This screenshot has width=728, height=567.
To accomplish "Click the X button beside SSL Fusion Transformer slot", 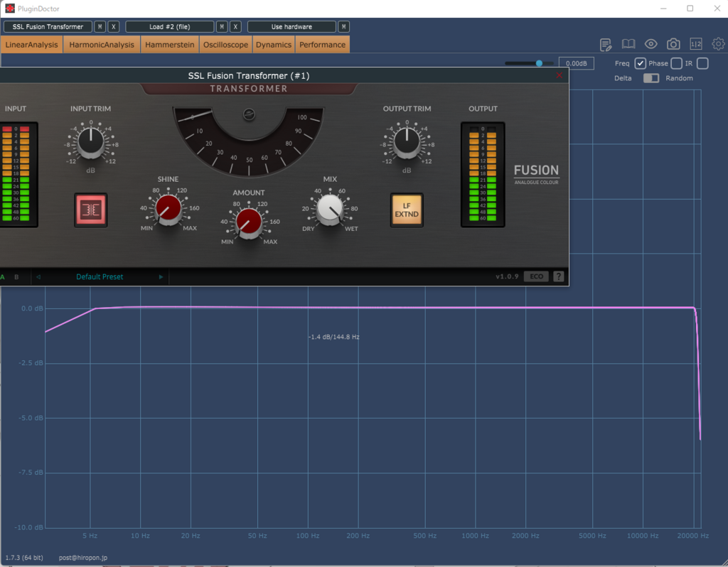I will [x=114, y=27].
